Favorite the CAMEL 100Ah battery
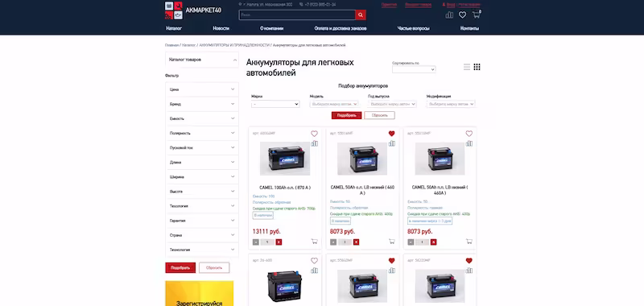Viewport: 644px width, 306px height. 314,134
